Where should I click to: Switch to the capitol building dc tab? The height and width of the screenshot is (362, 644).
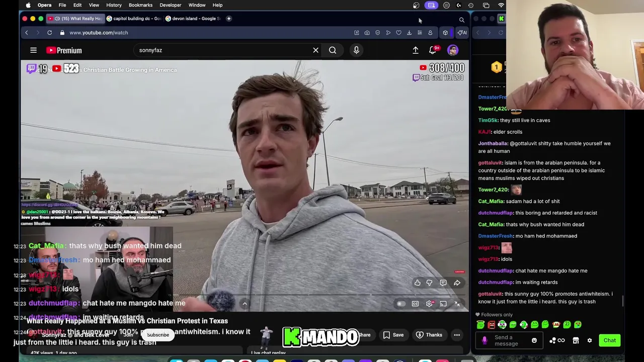point(133,19)
